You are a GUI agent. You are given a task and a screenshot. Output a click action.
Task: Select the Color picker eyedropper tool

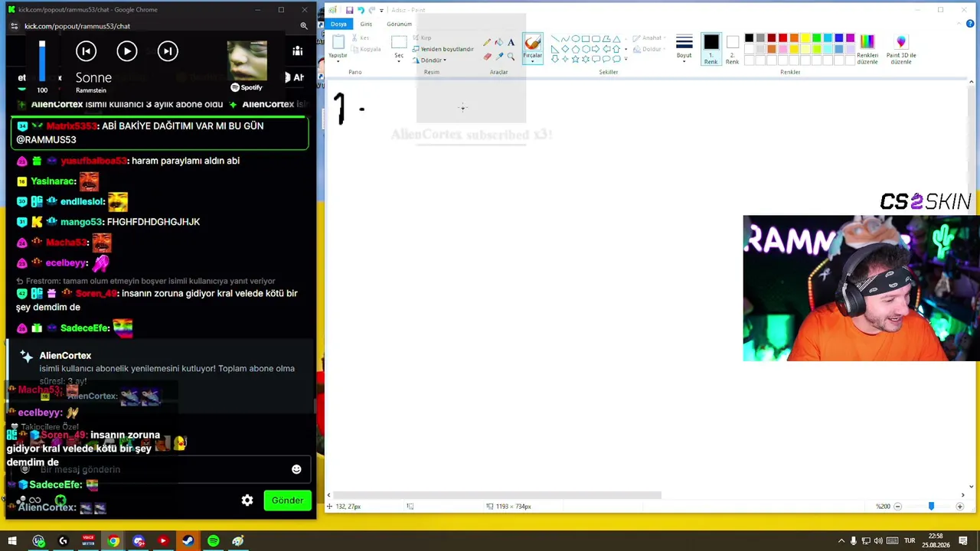click(499, 56)
